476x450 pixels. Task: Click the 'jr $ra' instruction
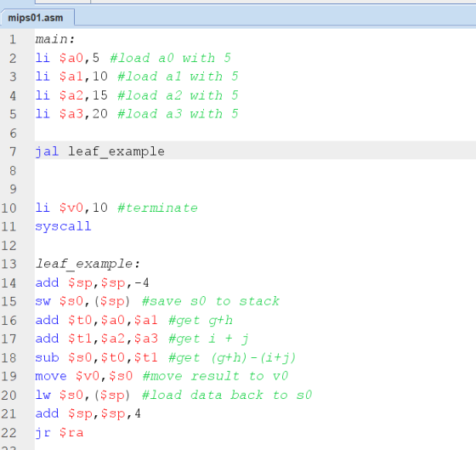click(59, 432)
